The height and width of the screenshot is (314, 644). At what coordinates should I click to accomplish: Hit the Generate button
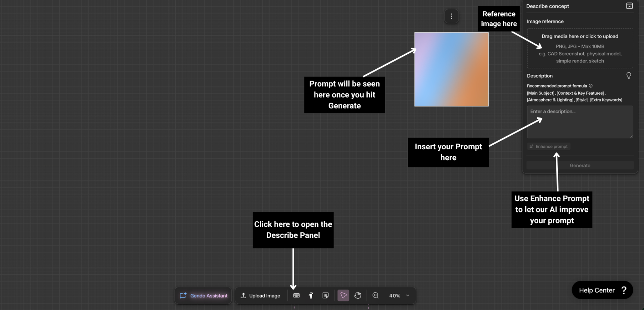pyautogui.click(x=580, y=165)
